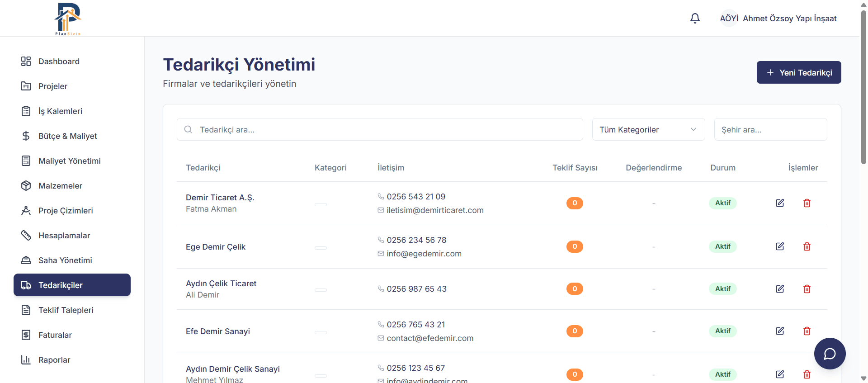Viewport: 868px width, 383px height.
Task: Click Ahmet Özsoy Yapı İnşaat account name
Action: pos(790,19)
